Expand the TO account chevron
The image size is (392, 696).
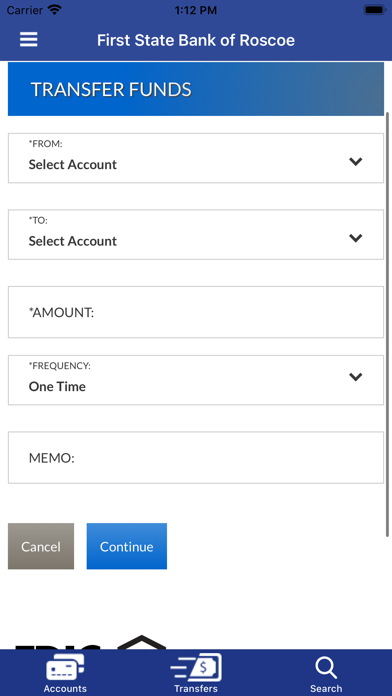coord(356,238)
